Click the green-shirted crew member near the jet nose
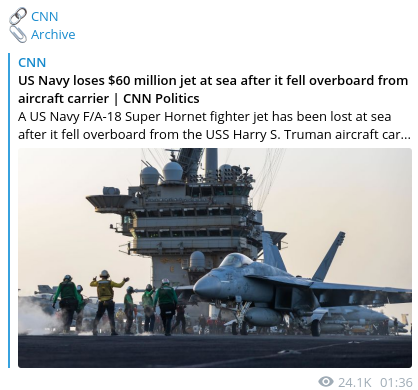Image resolution: width=418 pixels, height=390 pixels. (x=166, y=307)
